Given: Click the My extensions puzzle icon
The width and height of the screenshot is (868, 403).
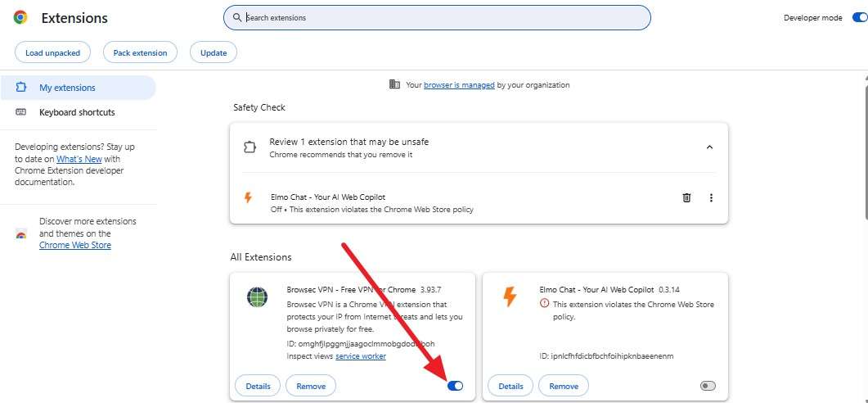Looking at the screenshot, I should point(21,88).
